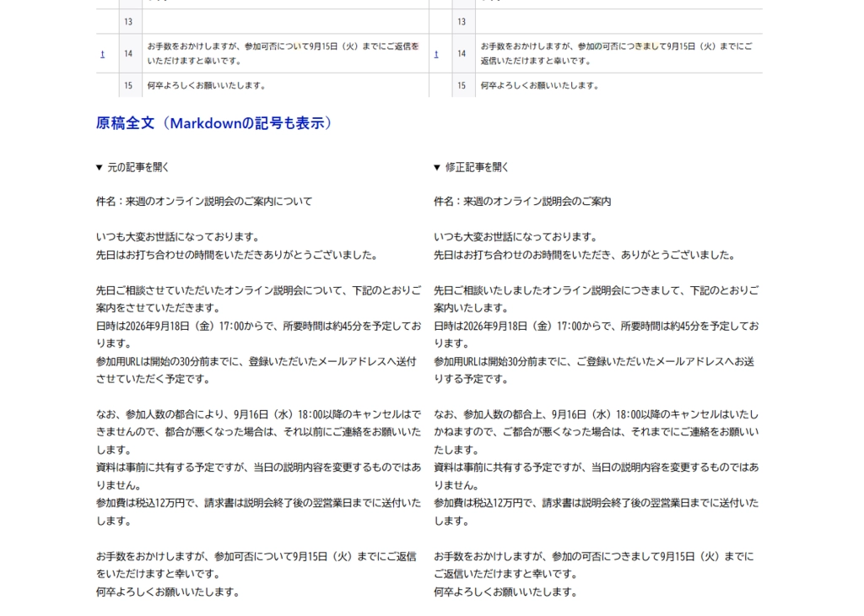Click line 参加用URLは開始30分前までに、ご登録いただいた
The width and height of the screenshot is (864, 616).
click(594, 361)
